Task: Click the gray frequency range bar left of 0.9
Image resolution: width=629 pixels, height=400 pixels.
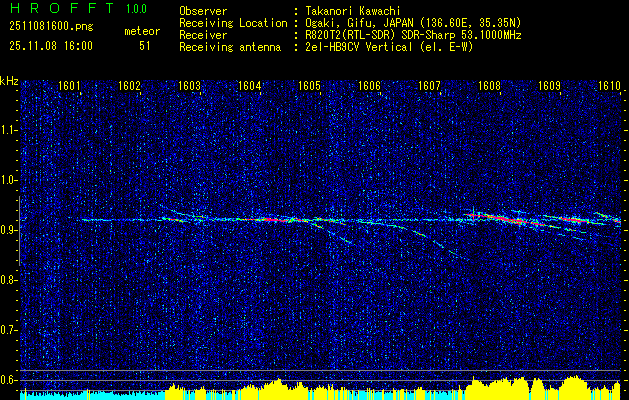Action: (x=19, y=231)
